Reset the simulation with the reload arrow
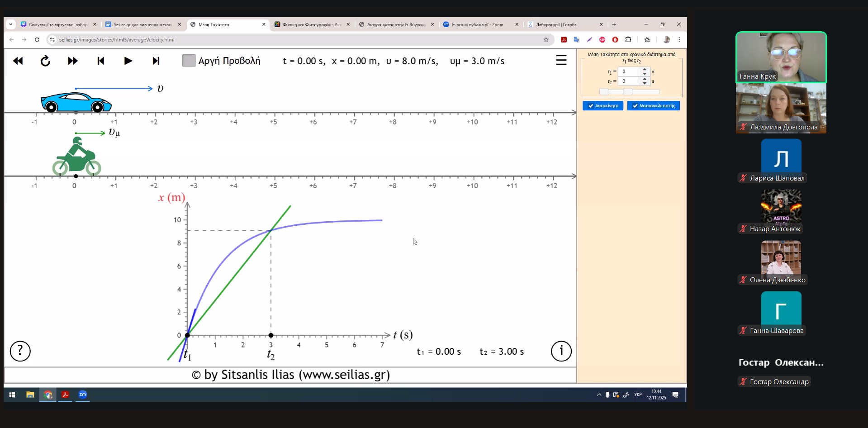Screen dimensions: 868x428 tap(45, 61)
